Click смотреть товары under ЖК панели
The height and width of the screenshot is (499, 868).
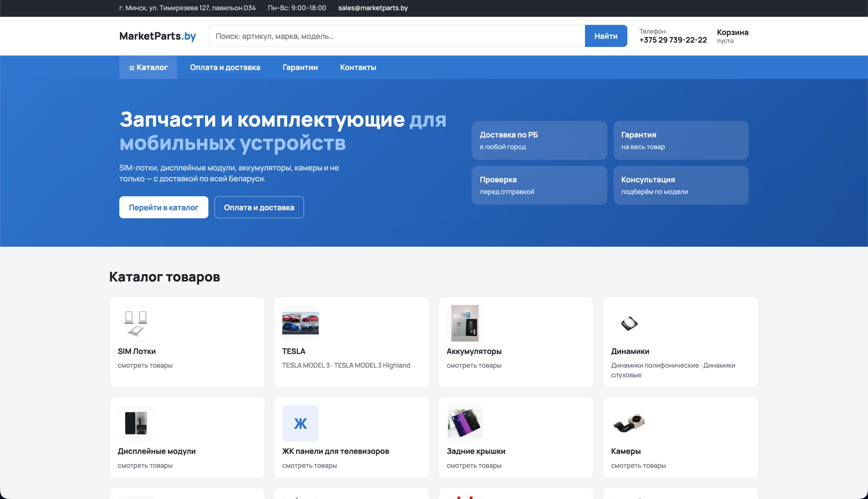309,465
